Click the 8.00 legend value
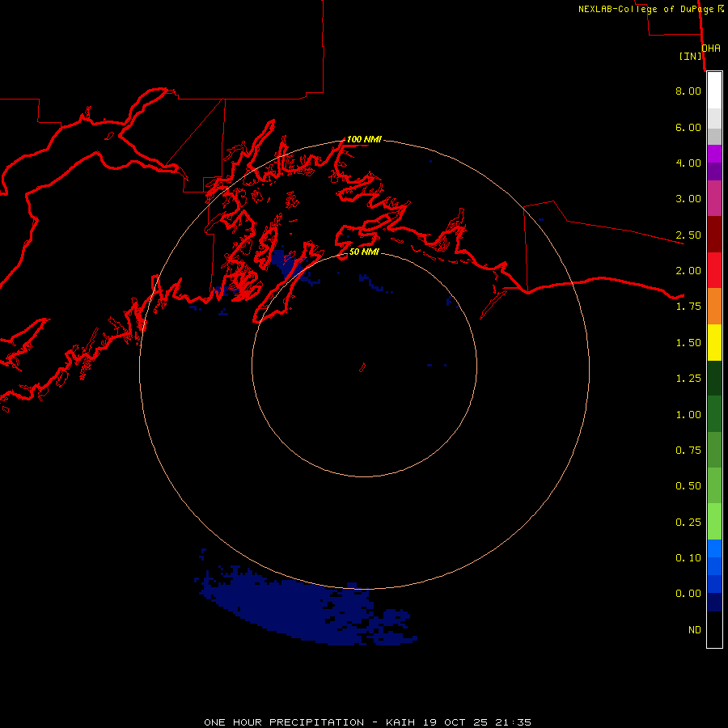 688,91
